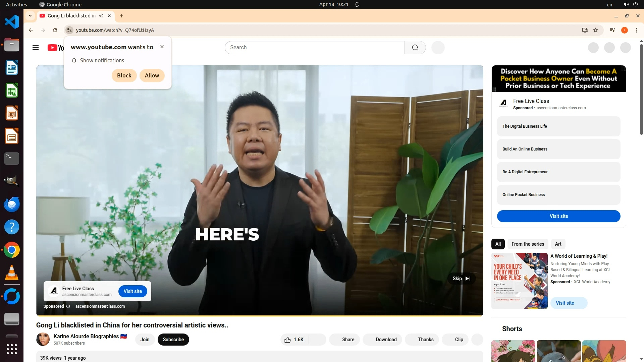
Task: Open the tab search dropdown arrow
Action: coord(30,16)
